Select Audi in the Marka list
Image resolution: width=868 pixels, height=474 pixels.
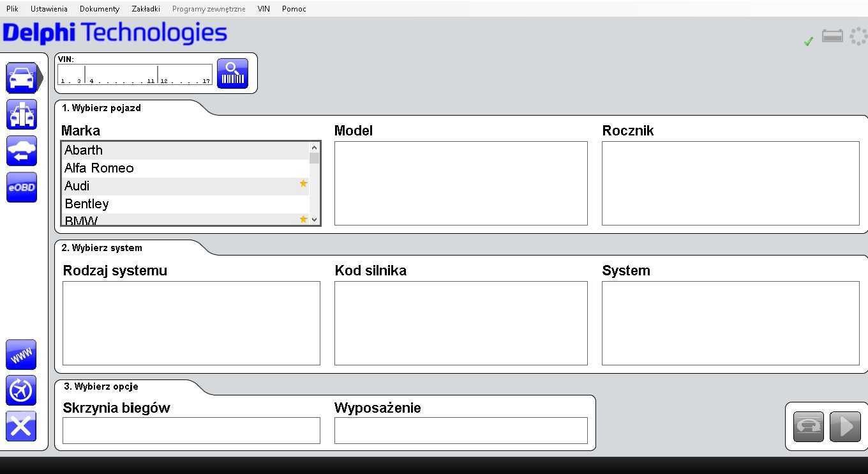[186, 186]
